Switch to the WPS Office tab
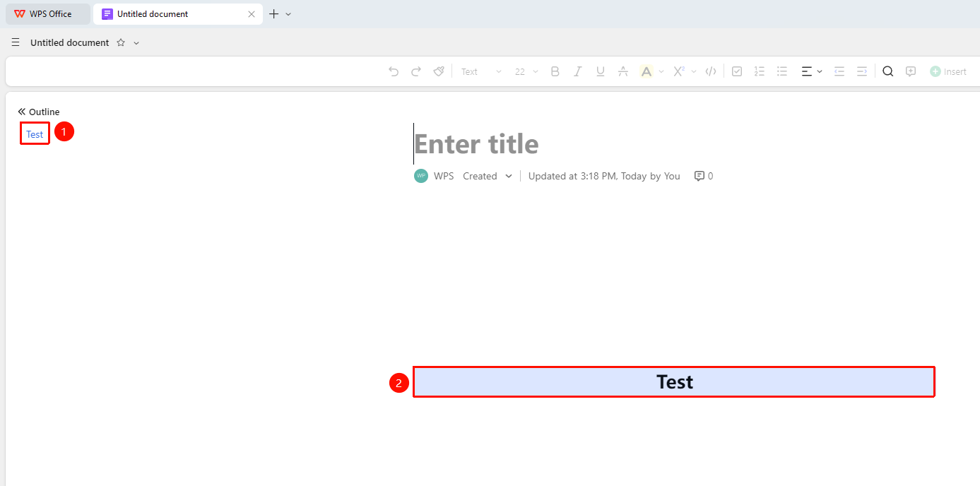This screenshot has height=486, width=980. click(48, 14)
